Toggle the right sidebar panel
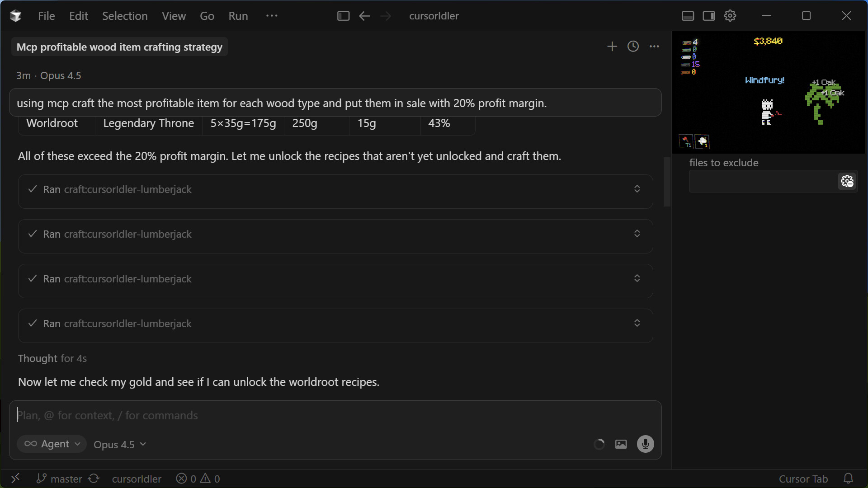The width and height of the screenshot is (868, 488). point(709,15)
